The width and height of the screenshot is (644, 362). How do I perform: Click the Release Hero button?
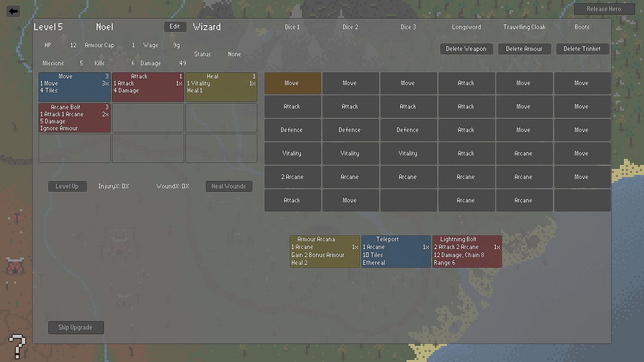[x=604, y=9]
